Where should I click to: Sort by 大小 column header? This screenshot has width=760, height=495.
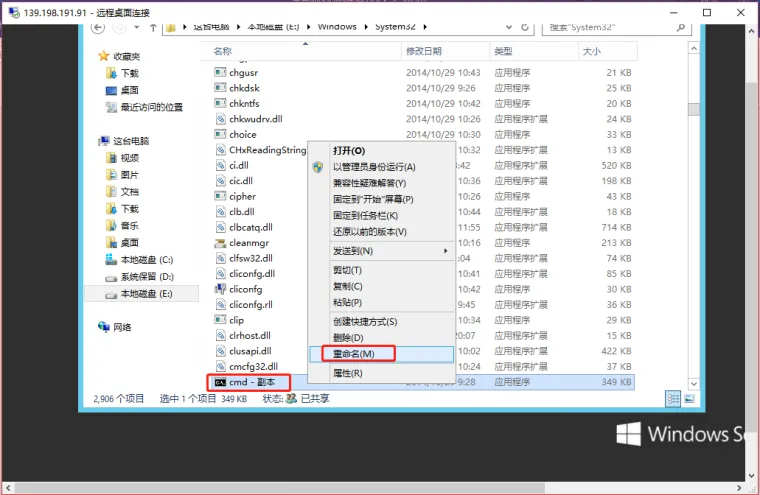(x=607, y=51)
